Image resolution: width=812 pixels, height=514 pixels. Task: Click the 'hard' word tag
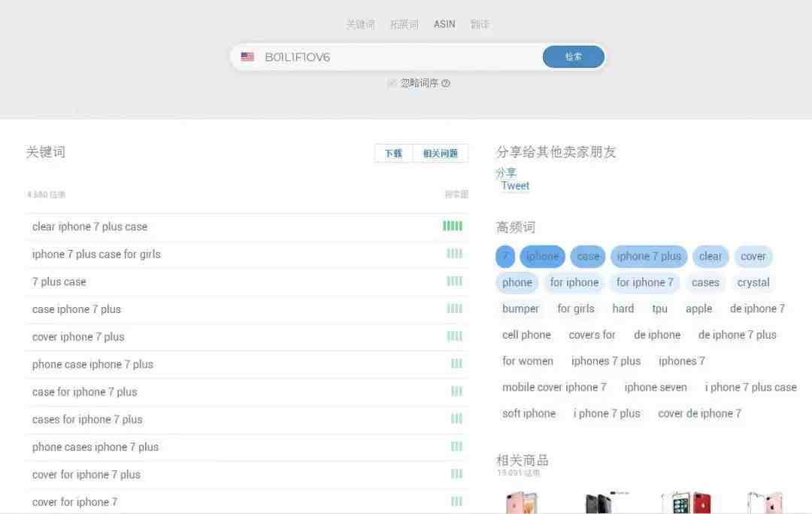tap(623, 309)
